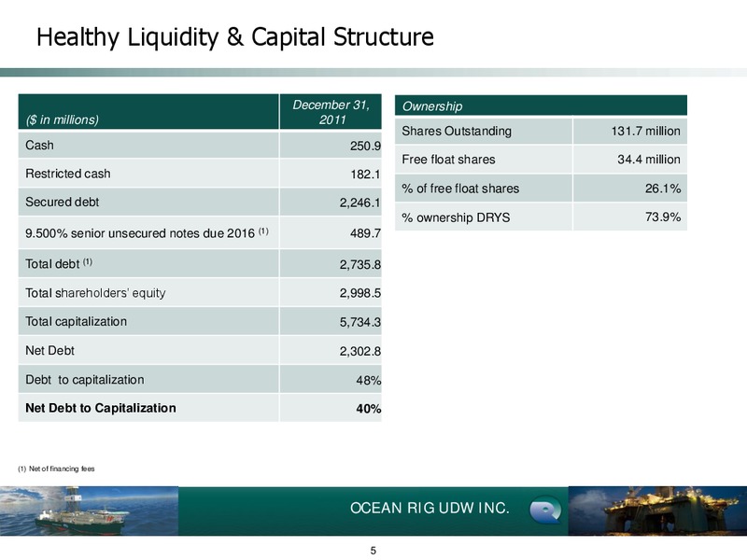Select the 'Shares Outstanding' label

457,131
